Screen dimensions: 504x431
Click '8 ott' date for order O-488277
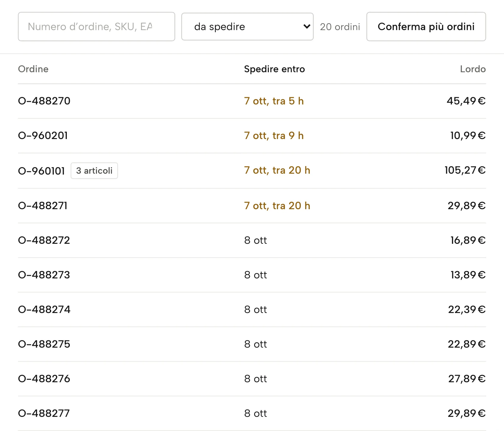point(255,413)
